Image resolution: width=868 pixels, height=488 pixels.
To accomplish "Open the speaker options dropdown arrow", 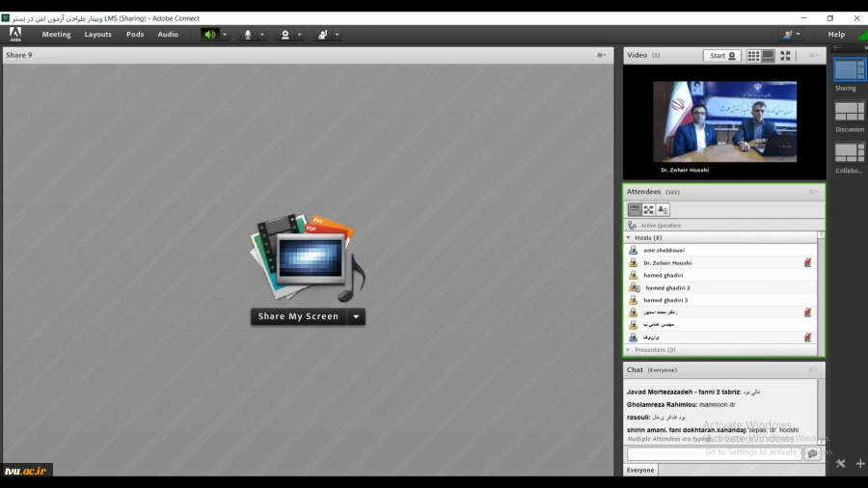I will [226, 35].
